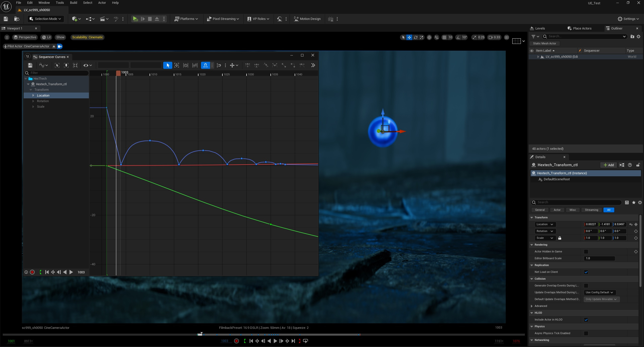Open camera speed 0.33 setting
The image size is (644, 347).
(x=494, y=37)
